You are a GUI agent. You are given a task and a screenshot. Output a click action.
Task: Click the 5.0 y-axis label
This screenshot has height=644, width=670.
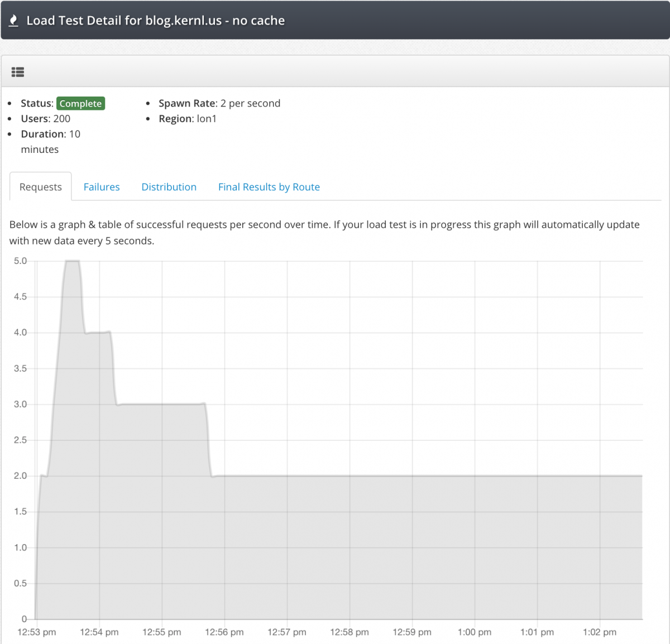(20, 261)
